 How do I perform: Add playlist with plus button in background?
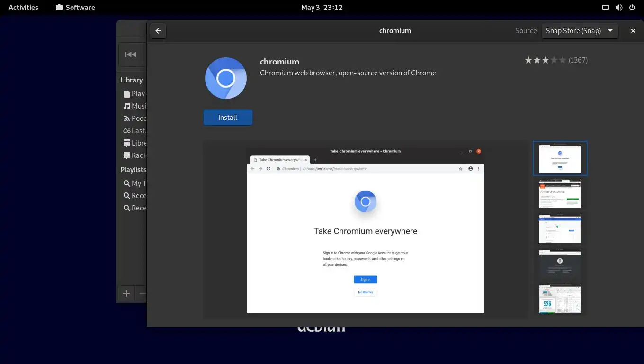126,293
